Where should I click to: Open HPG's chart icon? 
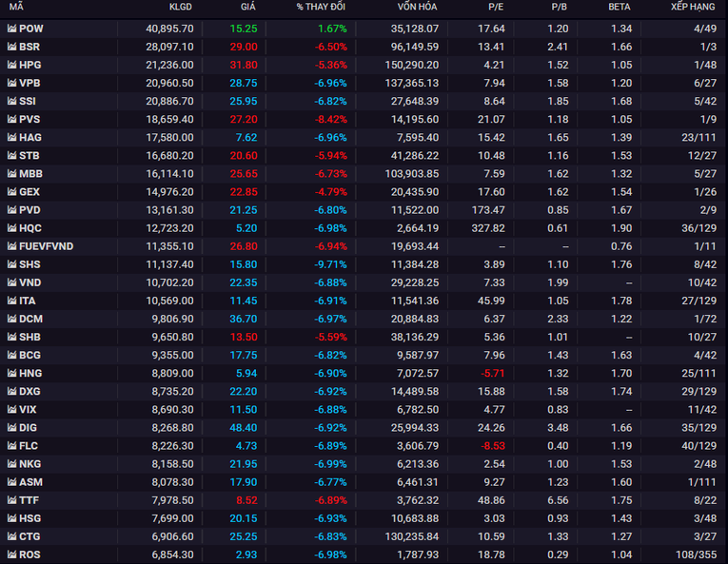11,65
